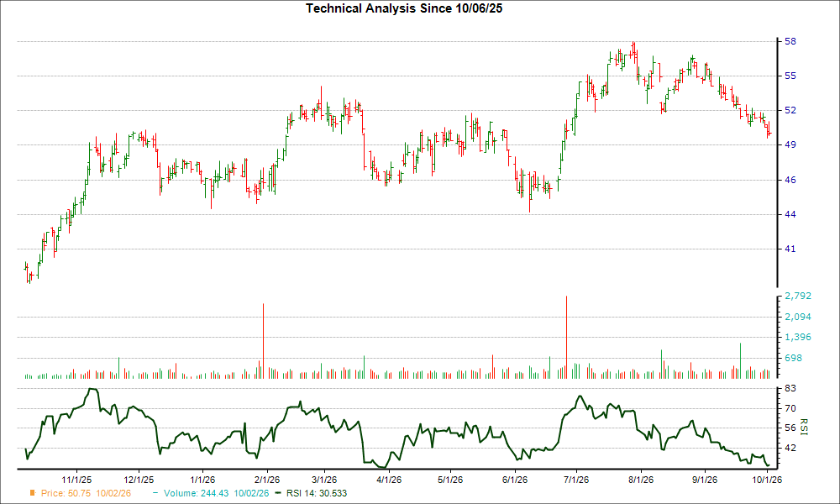840x504 pixels.
Task: Select the 1/1/26 date label
Action: click(203, 480)
